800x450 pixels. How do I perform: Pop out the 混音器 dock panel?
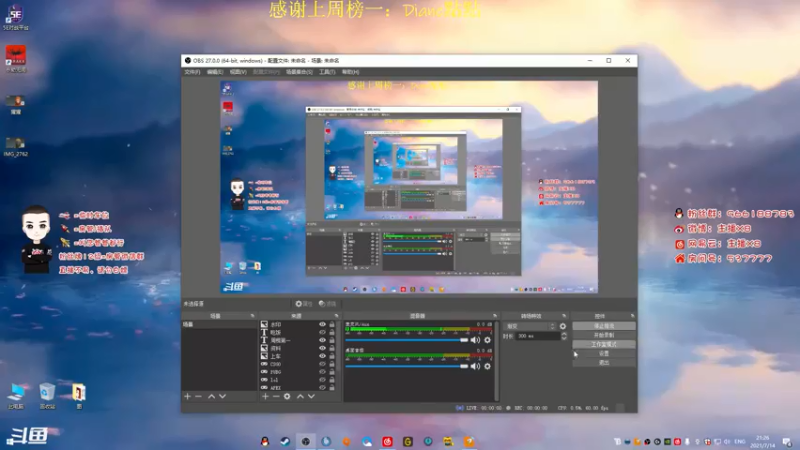pyautogui.click(x=494, y=316)
